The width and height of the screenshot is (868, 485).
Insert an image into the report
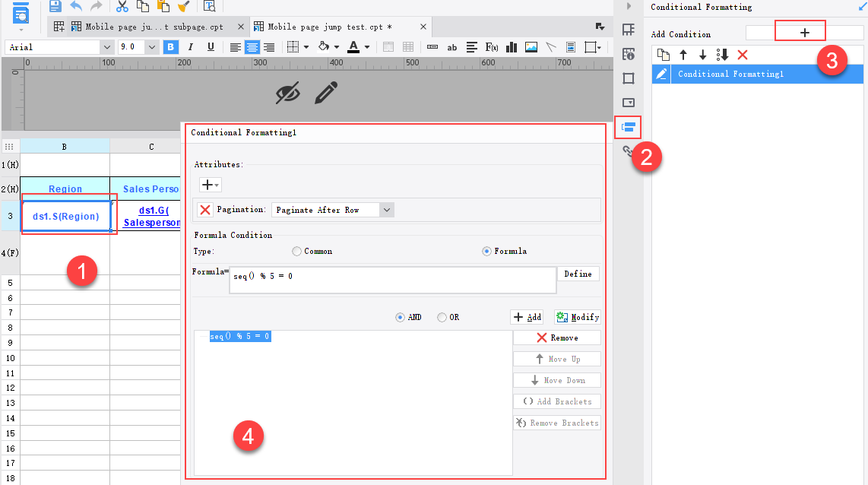point(531,47)
